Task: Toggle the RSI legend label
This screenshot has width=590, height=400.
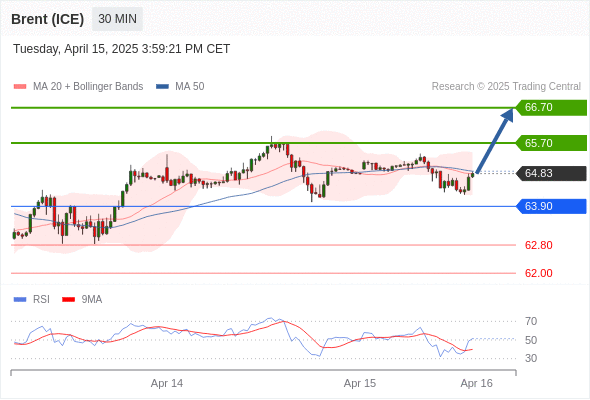Action: click(41, 300)
